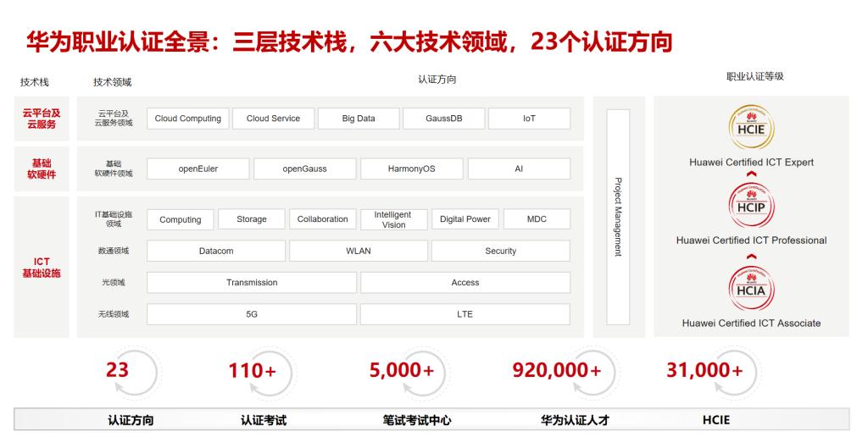Select the Cloud Computing certification box

tap(187, 119)
